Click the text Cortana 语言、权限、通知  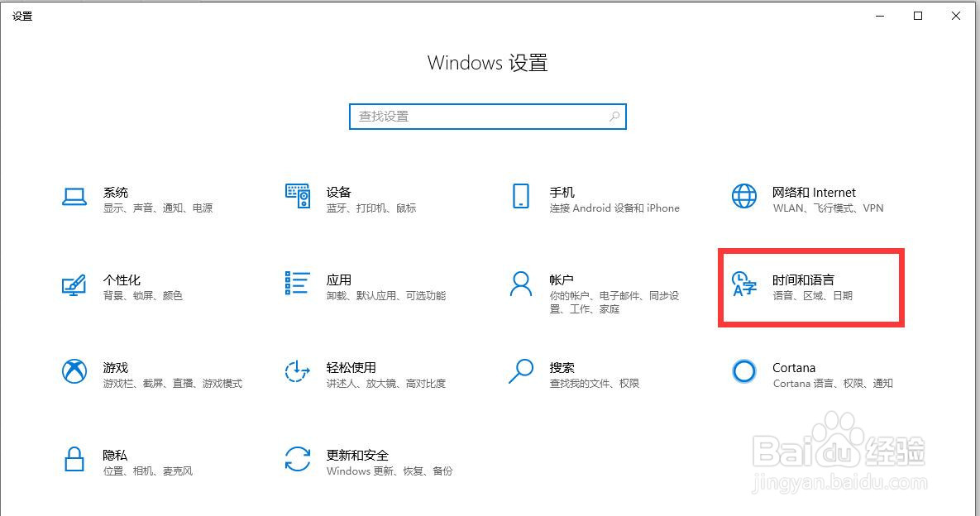833,384
